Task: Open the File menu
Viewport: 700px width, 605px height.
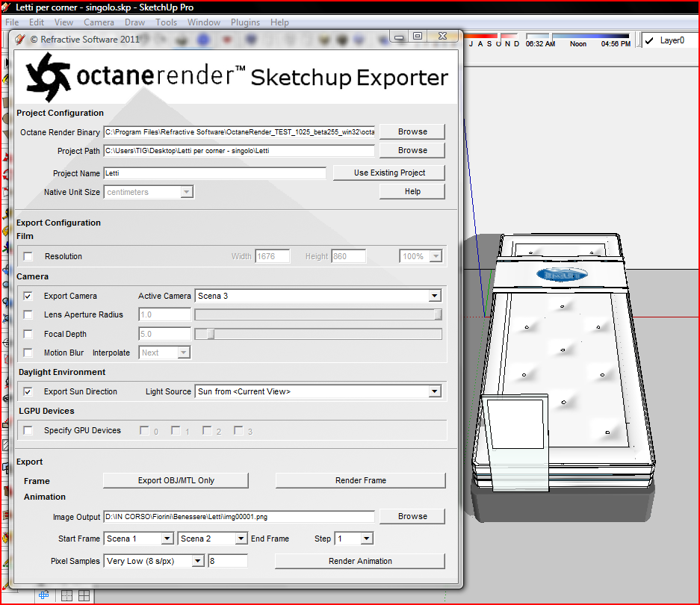Action: click(x=12, y=22)
